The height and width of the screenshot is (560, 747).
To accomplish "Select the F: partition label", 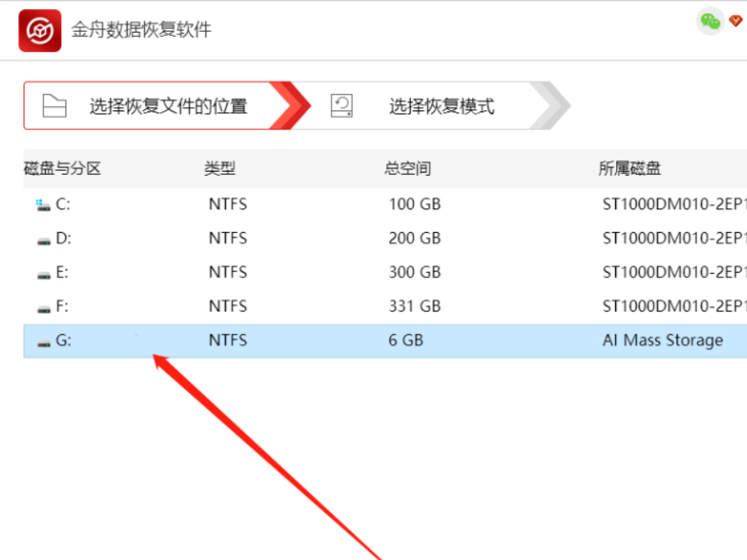I will pyautogui.click(x=62, y=307).
